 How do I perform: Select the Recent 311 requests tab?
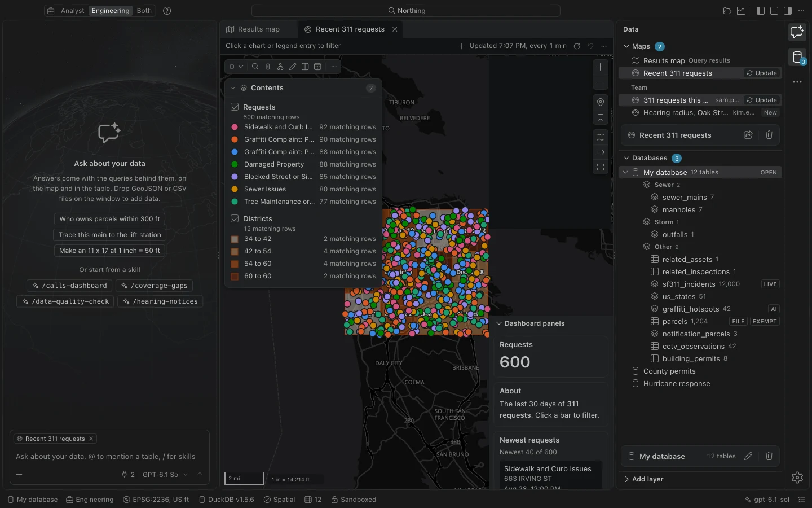click(x=350, y=29)
